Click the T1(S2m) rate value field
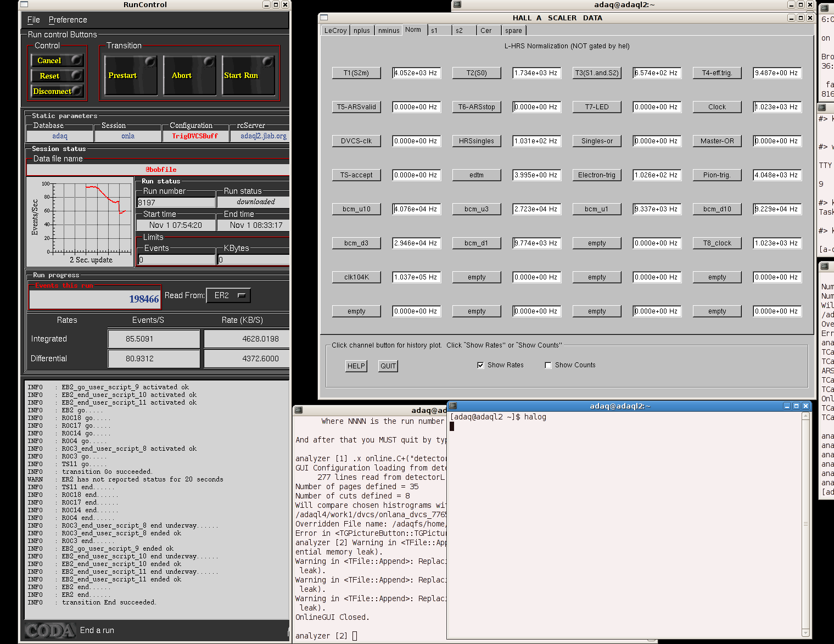Screen dimensions: 834x644 pyautogui.click(x=417, y=73)
